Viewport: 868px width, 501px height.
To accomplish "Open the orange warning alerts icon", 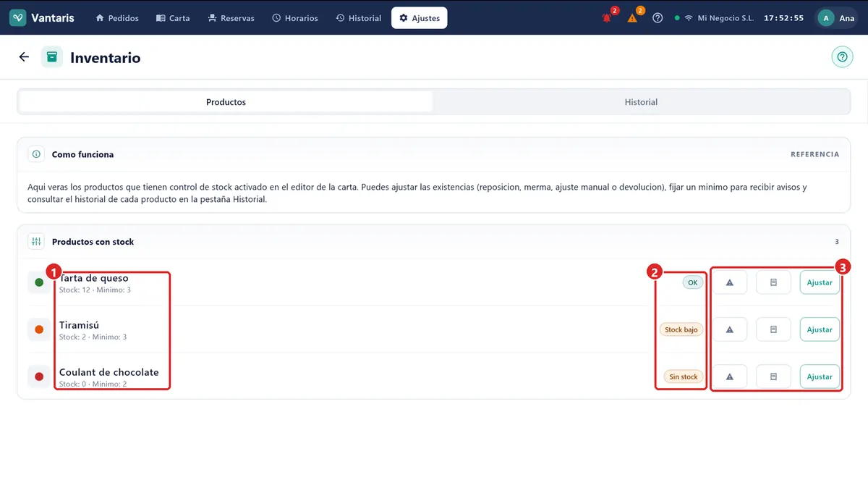I will [x=632, y=18].
